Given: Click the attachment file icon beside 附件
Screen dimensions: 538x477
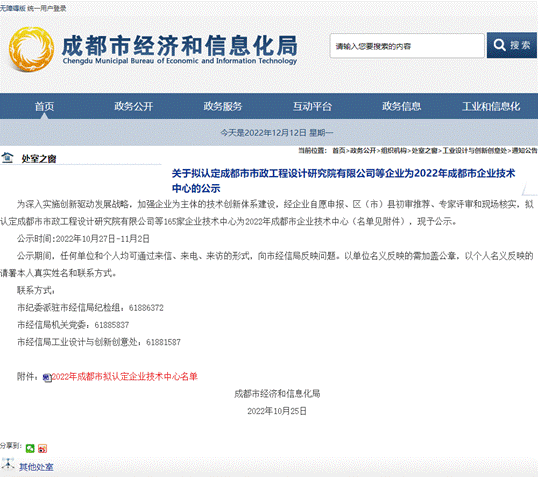Looking at the screenshot, I should (47, 377).
